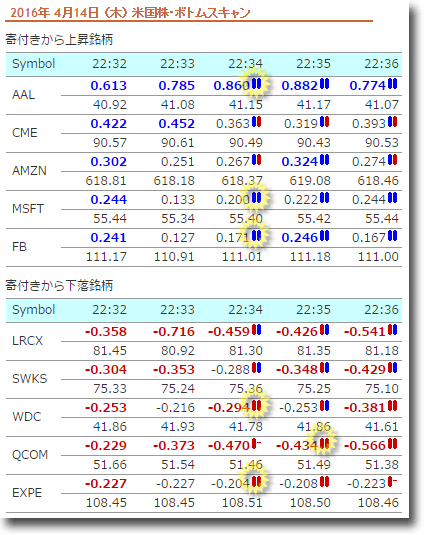Click AAL value 0.785

177,86
